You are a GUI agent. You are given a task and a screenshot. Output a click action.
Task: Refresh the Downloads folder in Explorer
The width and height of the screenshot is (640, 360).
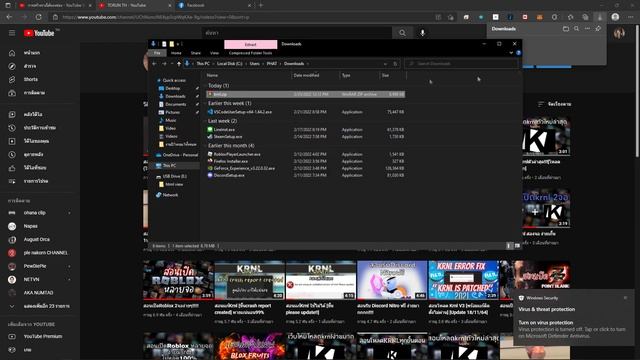tap(395, 64)
